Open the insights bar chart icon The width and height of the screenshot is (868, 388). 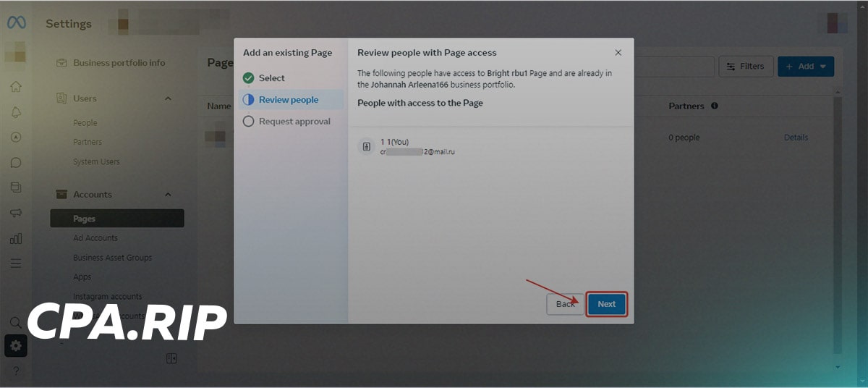[16, 238]
